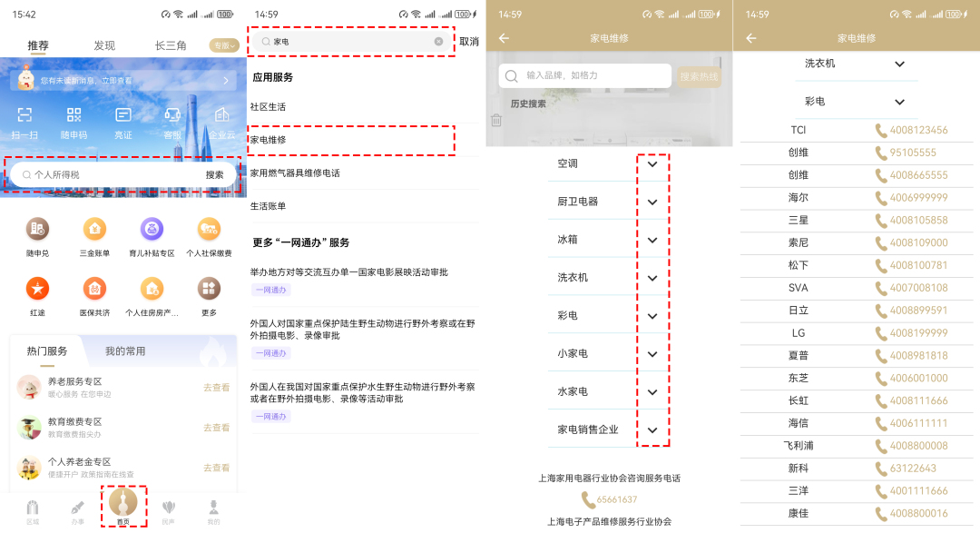The width and height of the screenshot is (980, 533).
Task: Clear the 家电 search text with X icon
Action: tap(438, 42)
